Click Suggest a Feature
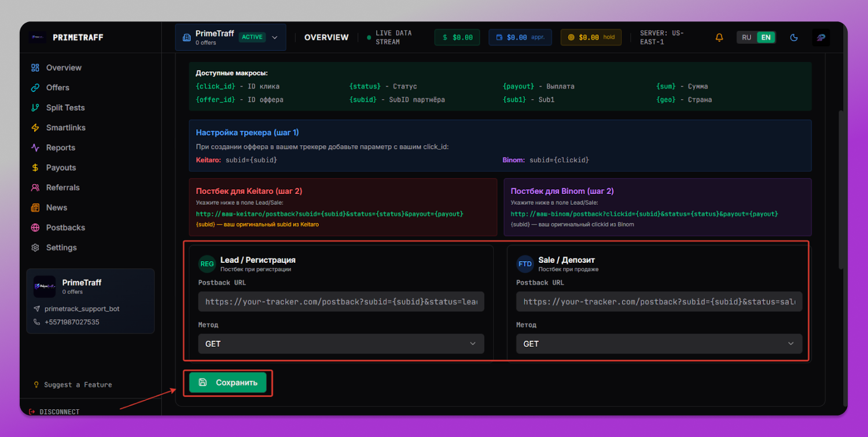Viewport: 868px width, 437px height. coord(73,385)
